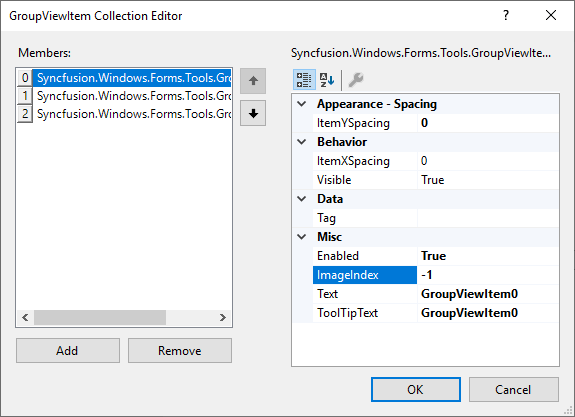Click the Enabled value True
Viewport: 575px width, 417px height.
488,256
